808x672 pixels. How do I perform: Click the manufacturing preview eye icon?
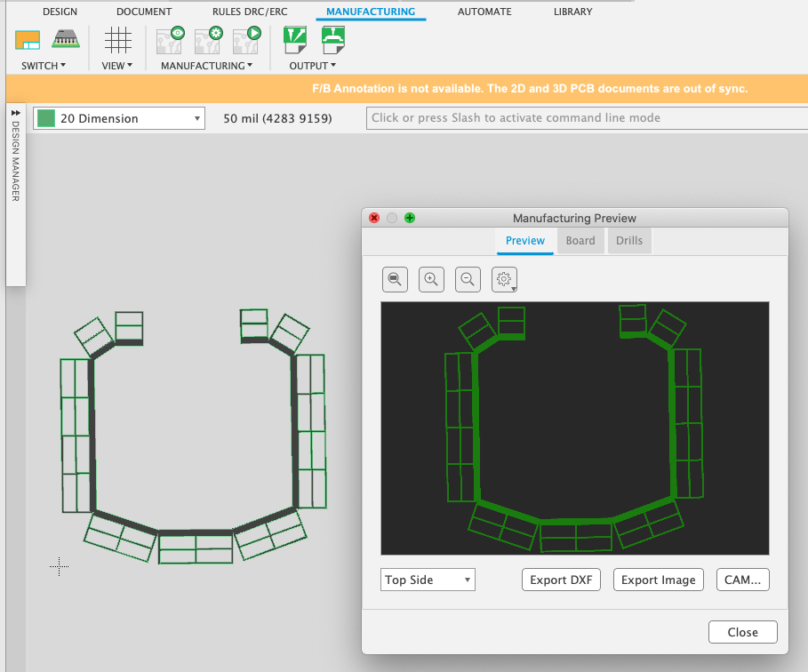coord(169,40)
